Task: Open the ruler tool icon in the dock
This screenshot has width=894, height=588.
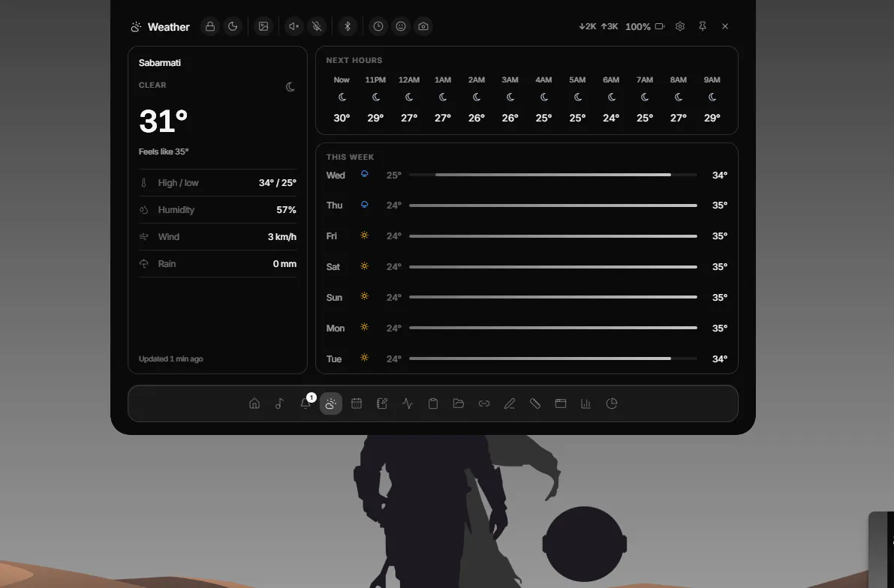Action: pyautogui.click(x=534, y=403)
